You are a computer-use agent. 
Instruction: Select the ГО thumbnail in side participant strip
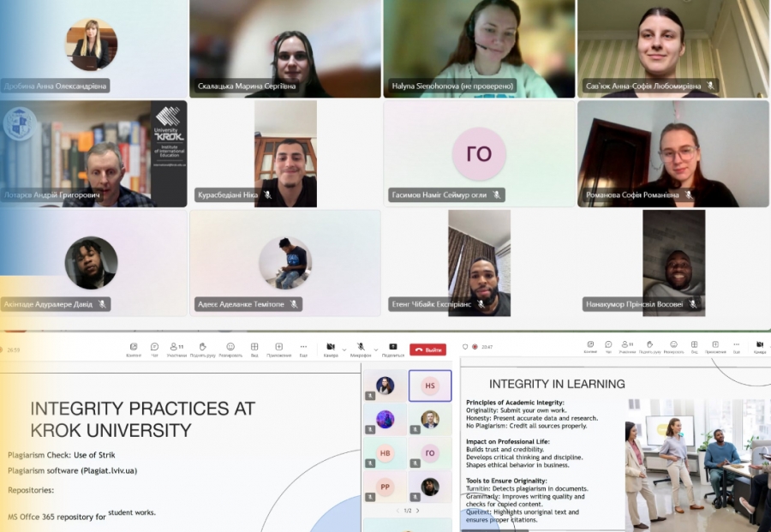[x=430, y=453]
